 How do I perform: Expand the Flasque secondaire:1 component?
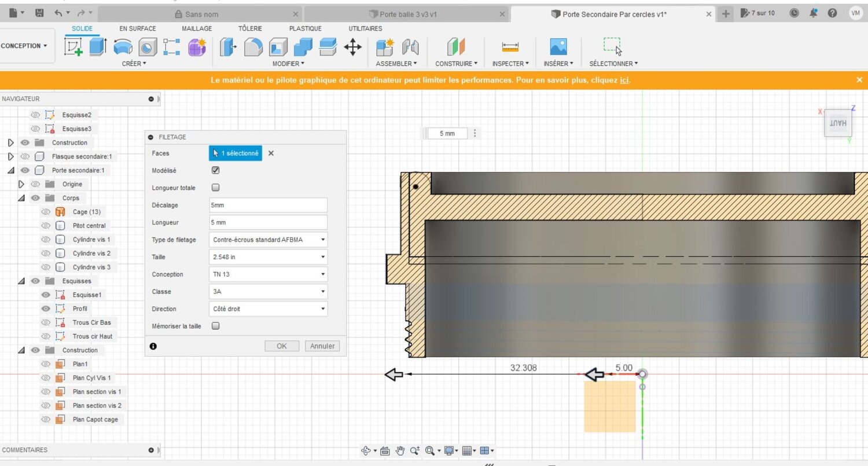click(x=10, y=156)
